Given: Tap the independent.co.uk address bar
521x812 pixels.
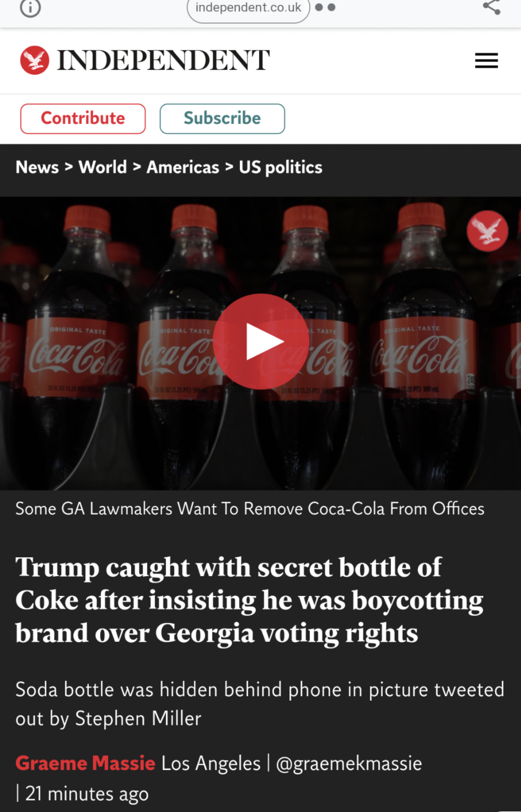Looking at the screenshot, I should click(x=248, y=8).
